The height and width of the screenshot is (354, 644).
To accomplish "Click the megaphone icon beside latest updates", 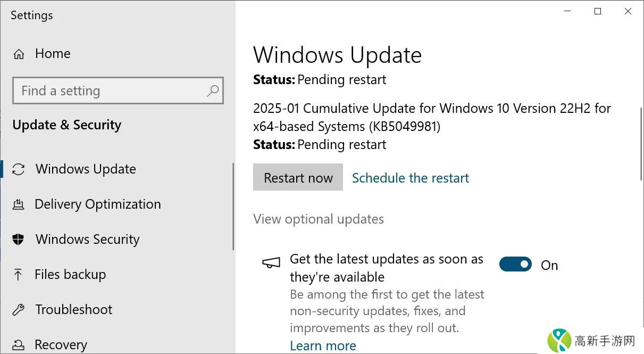I will [x=271, y=262].
